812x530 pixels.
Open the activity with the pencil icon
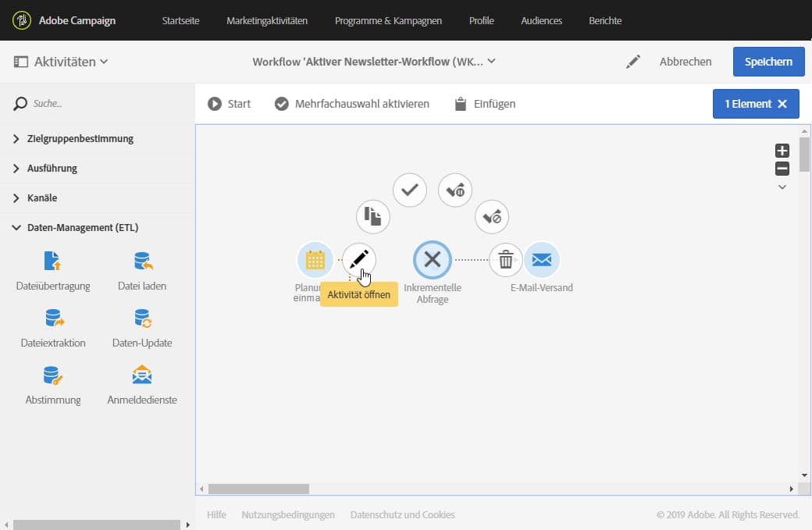point(358,259)
